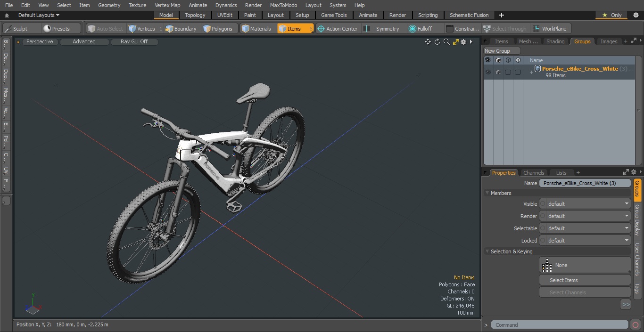Toggle second checkbox in Porsche_eBike_Cross_White row

click(518, 72)
